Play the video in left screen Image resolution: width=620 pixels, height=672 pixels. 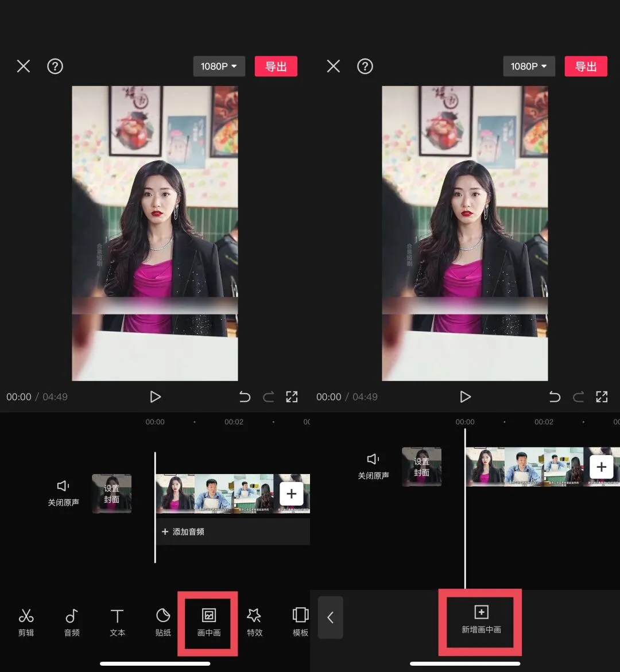click(x=155, y=397)
